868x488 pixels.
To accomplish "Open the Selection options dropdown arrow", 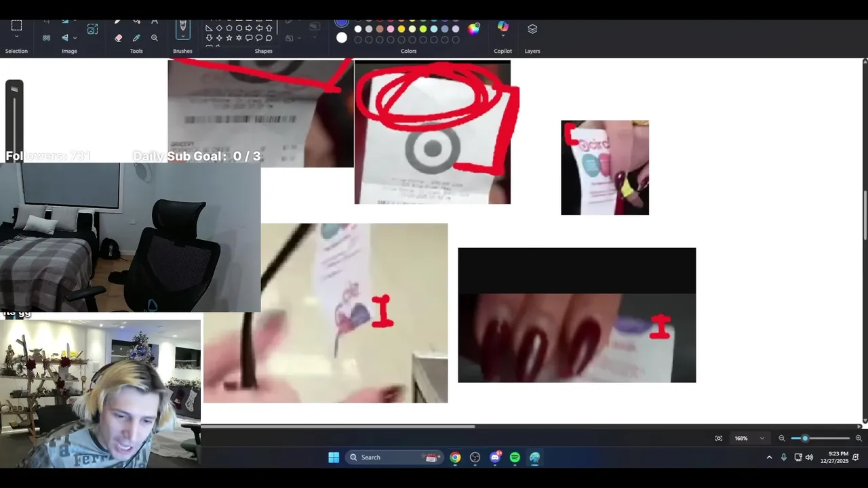I will [16, 36].
